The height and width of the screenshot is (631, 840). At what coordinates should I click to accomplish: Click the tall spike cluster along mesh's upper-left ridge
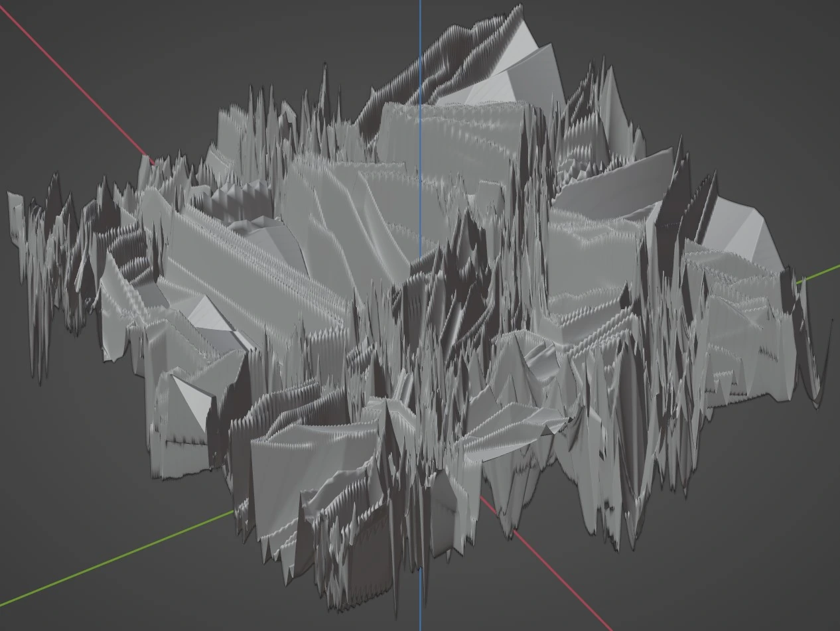pos(265,113)
